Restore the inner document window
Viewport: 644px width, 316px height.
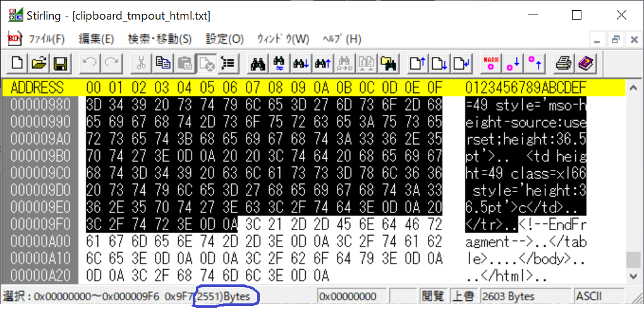tap(616, 39)
